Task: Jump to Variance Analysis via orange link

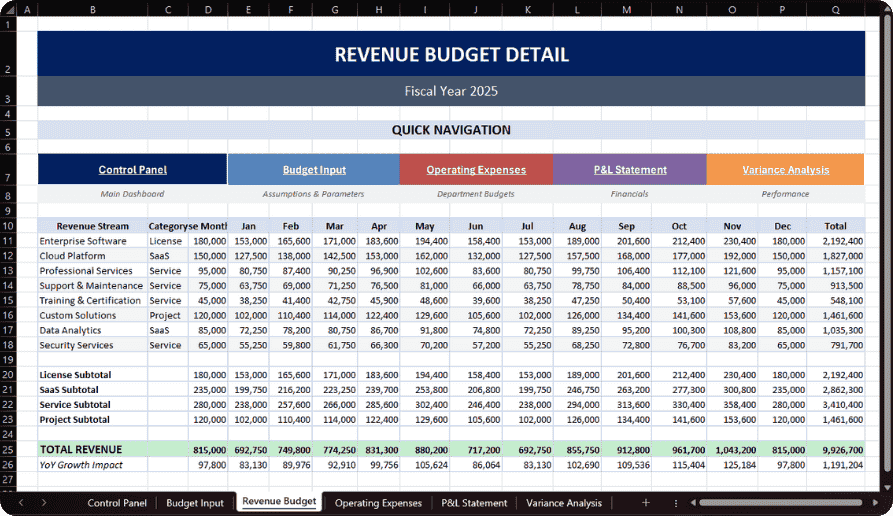Action: pyautogui.click(x=785, y=170)
